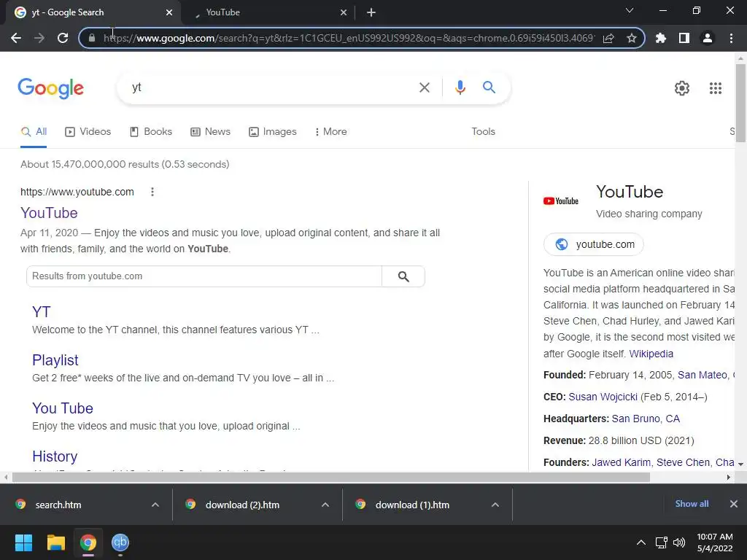Go back using the browser back arrow
The height and width of the screenshot is (560, 747).
[16, 38]
